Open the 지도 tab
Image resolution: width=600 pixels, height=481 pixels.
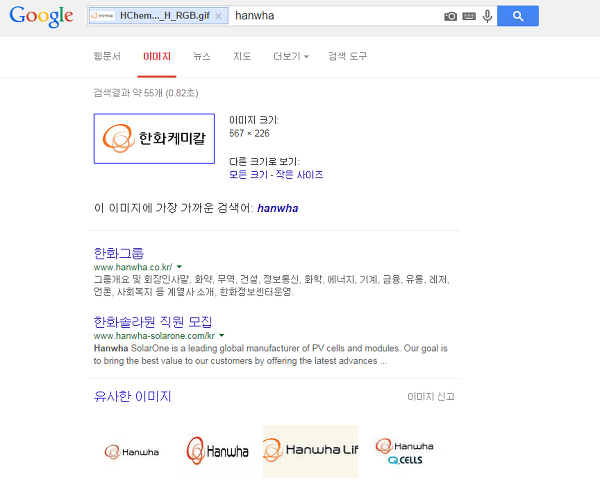pyautogui.click(x=242, y=56)
